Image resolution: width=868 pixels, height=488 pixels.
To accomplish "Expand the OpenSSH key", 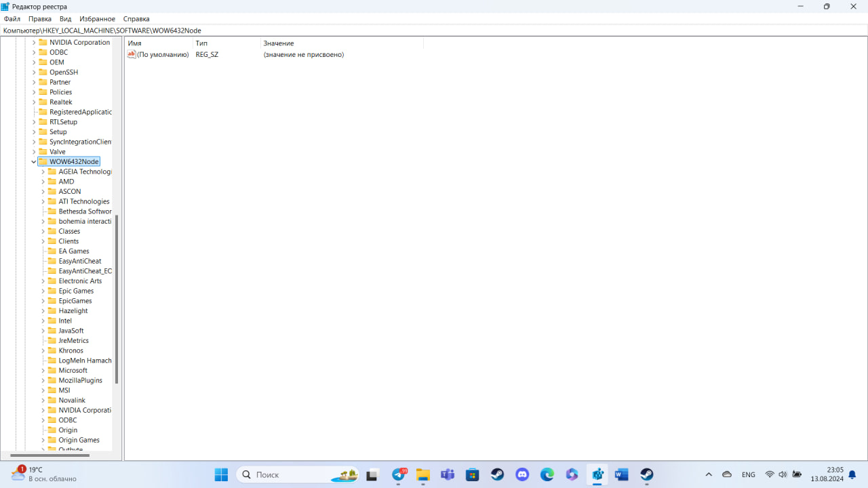I will pyautogui.click(x=34, y=73).
